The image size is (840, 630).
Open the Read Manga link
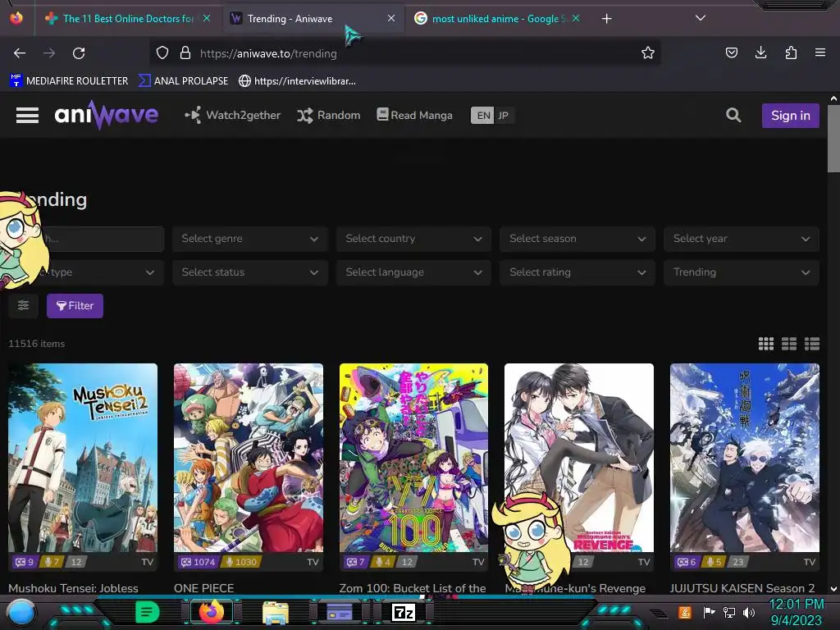pyautogui.click(x=414, y=115)
